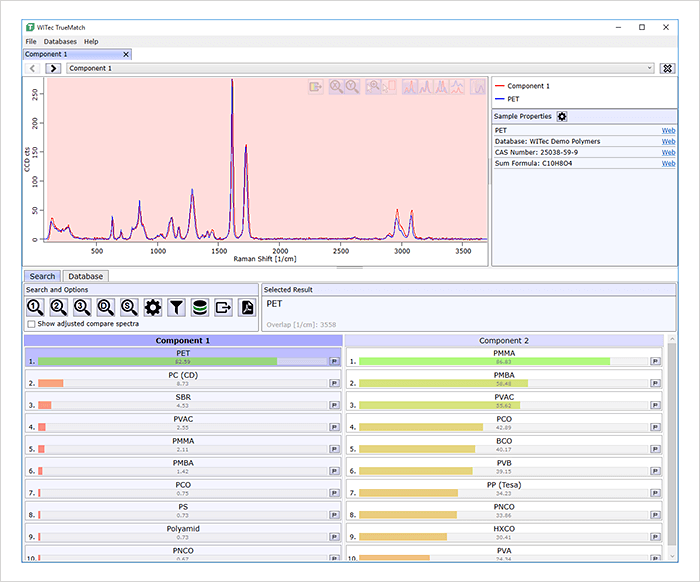Run two-component search (magnifier 2)
Viewport: 700px width, 582px height.
point(58,308)
